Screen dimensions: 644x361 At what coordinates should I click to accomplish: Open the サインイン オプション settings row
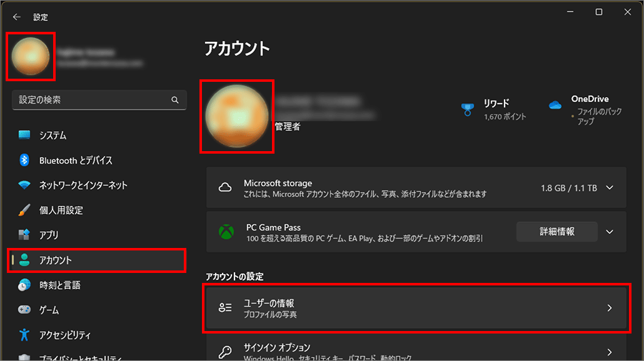tap(416, 348)
